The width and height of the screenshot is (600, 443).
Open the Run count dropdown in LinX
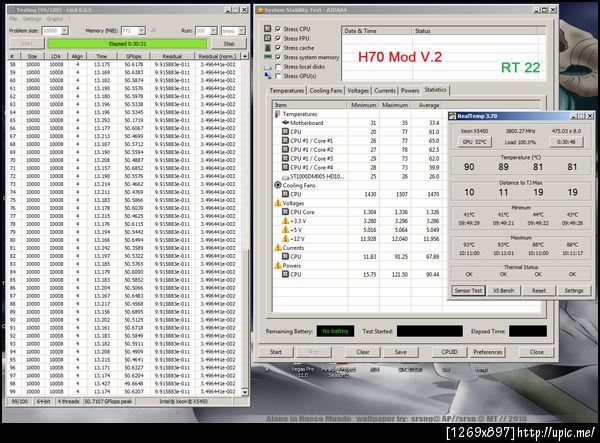coord(214,31)
